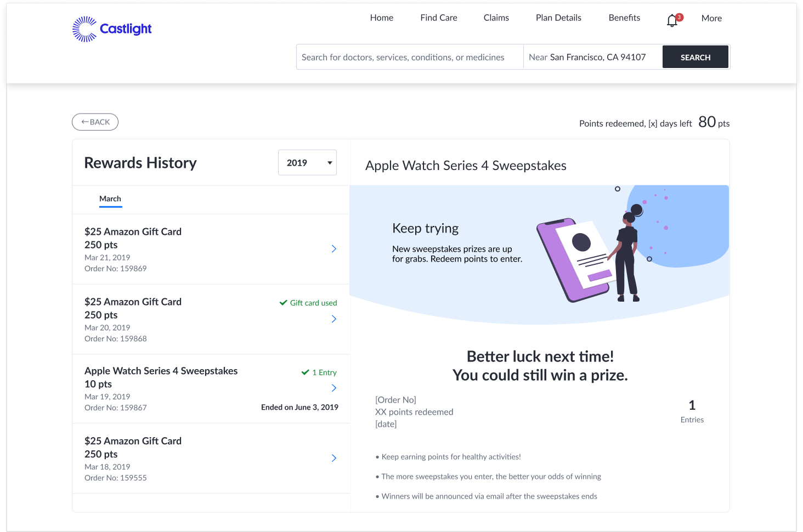This screenshot has height=532, width=803.
Task: Click the Entries count label
Action: click(x=692, y=420)
